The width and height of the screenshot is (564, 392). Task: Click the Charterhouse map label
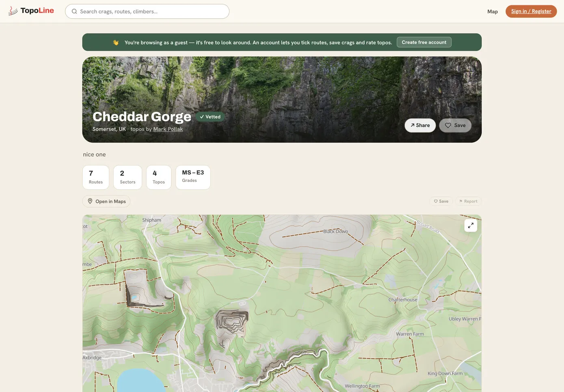(x=403, y=300)
